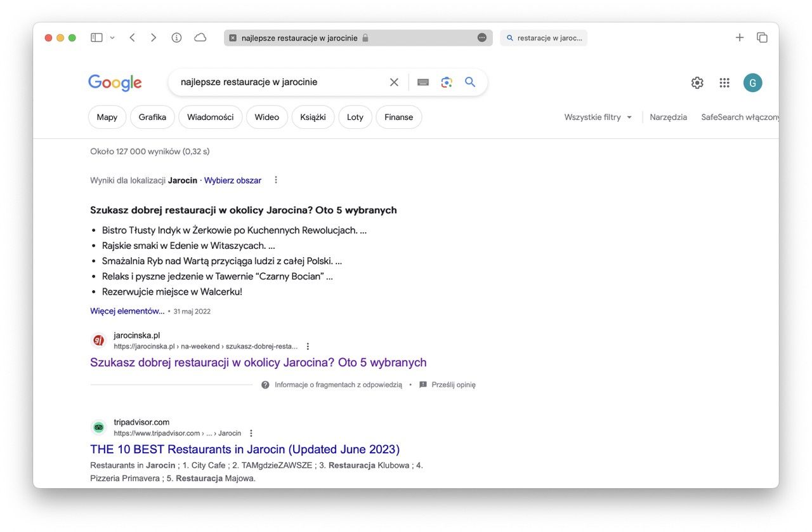The image size is (812, 532).
Task: Select the Mapy filter tab
Action: click(107, 117)
